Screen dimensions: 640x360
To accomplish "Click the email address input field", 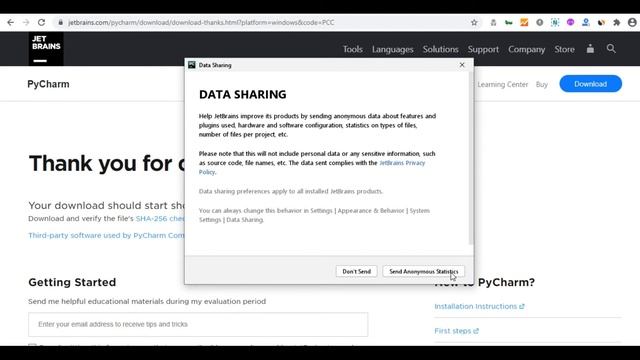I will tap(198, 324).
